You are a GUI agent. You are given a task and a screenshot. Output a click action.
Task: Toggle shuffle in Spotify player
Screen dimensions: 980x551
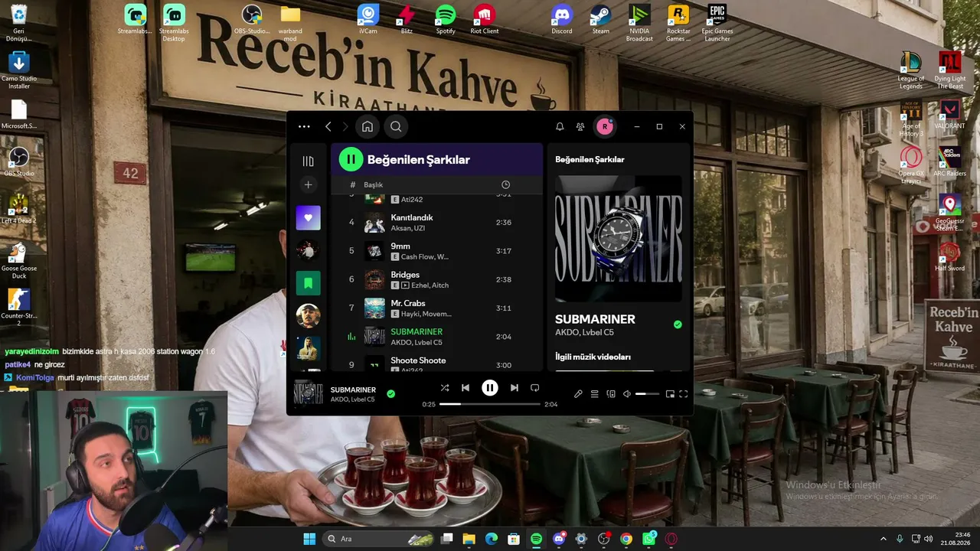coord(445,388)
